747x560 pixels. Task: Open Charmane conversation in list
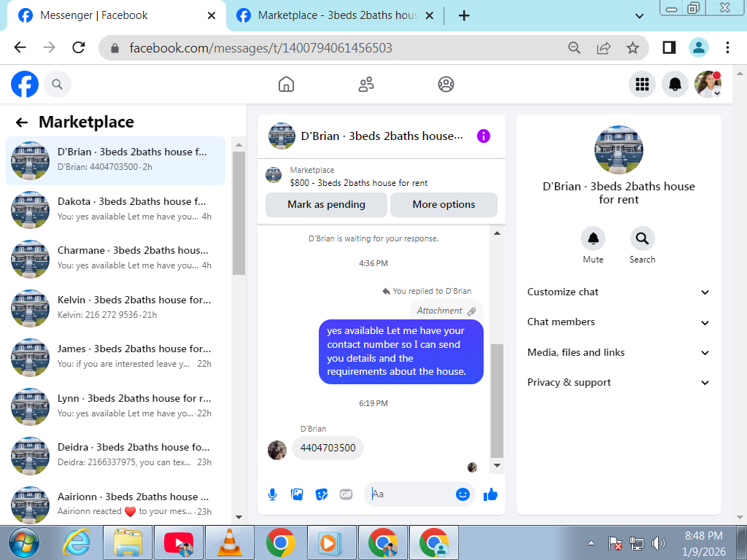point(115,259)
